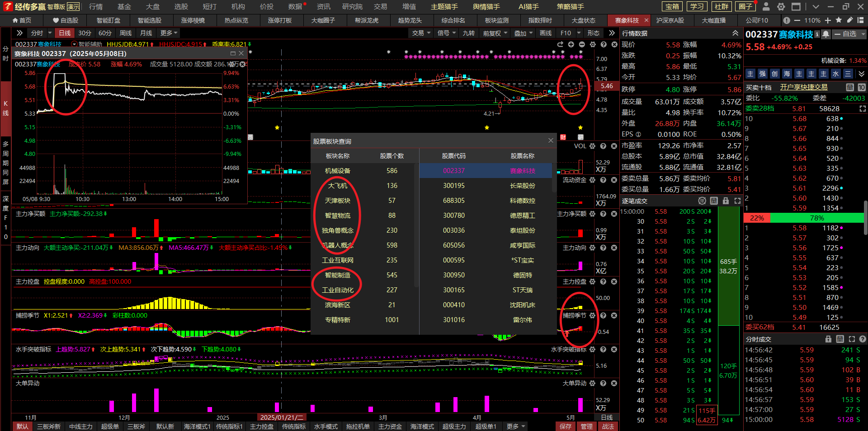Open VOL indicator settings gear
Screen dimensions: 868x431
tap(592, 146)
